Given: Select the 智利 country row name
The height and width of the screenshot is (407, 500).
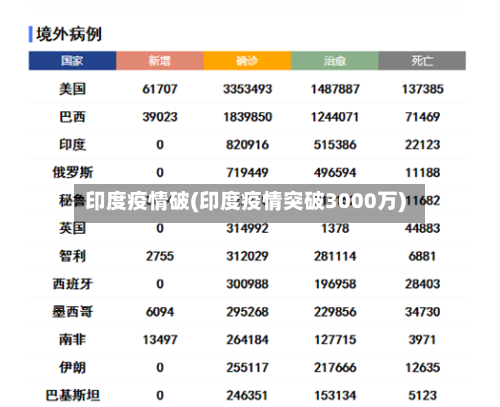Looking at the screenshot, I should click(72, 256).
